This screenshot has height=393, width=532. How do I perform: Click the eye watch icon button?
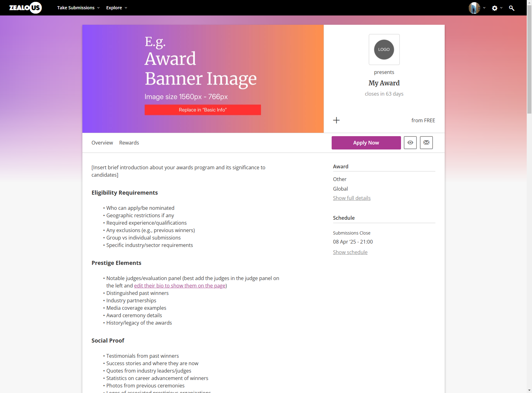pyautogui.click(x=410, y=143)
